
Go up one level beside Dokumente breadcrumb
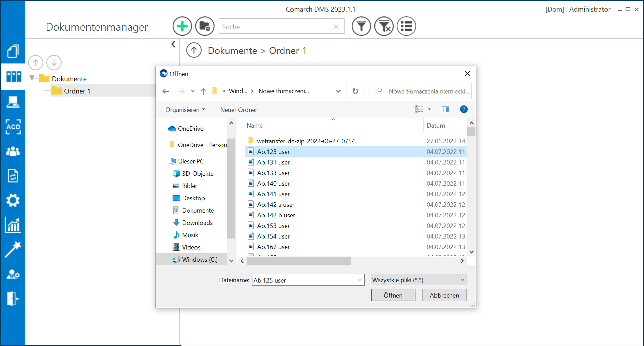tap(194, 51)
